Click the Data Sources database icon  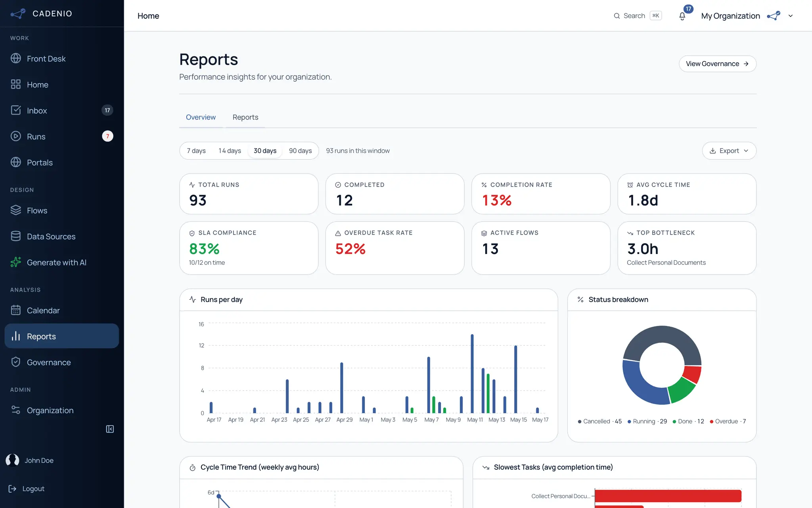(x=16, y=236)
